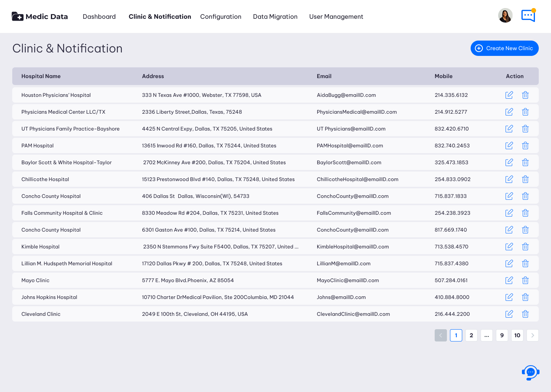Go to the next page arrow
The image size is (551, 392).
533,335
